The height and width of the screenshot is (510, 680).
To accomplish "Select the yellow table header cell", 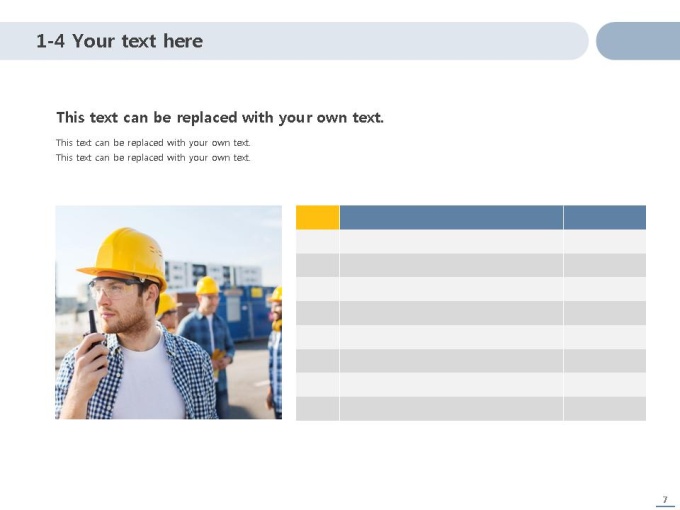I will tap(317, 217).
